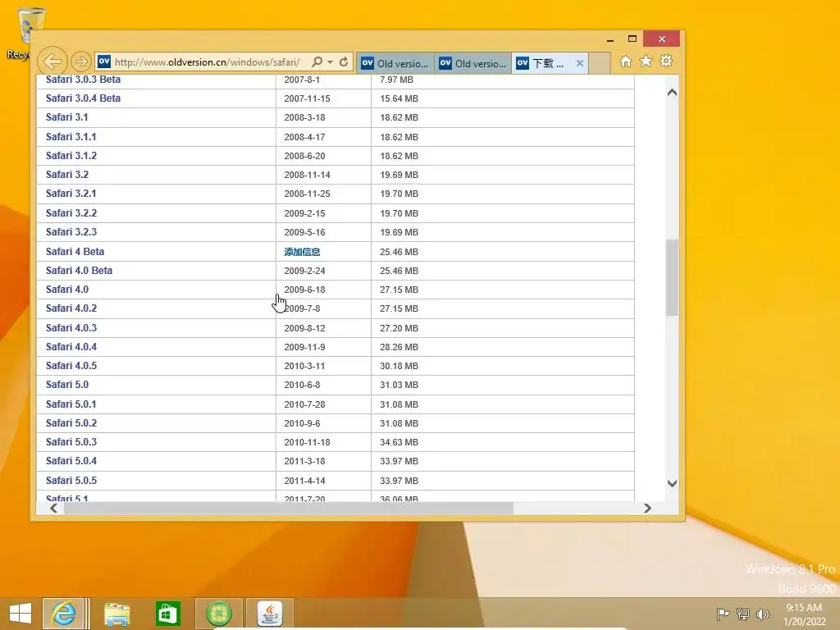Open the volume speaker tray icon
Viewport: 840px width, 630px height.
coord(762,614)
